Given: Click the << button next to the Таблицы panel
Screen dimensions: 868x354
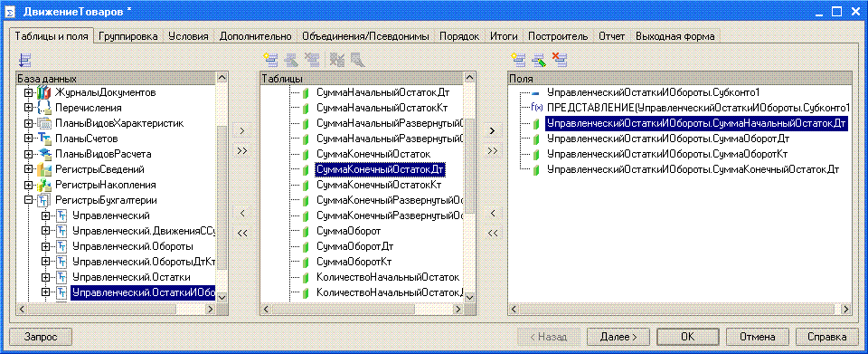Looking at the screenshot, I should [x=242, y=234].
